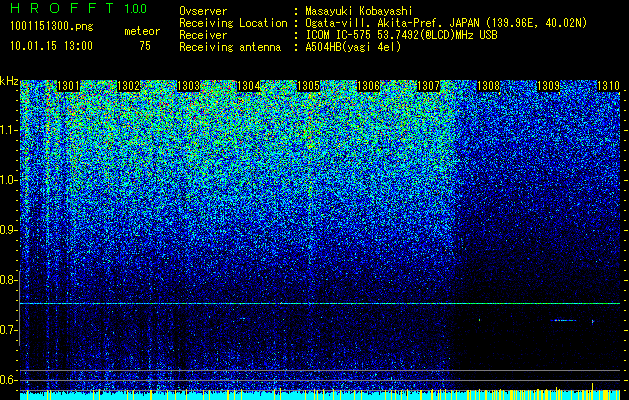Click the meteor echo streak near 1309
The height and width of the screenshot is (400, 629).
(564, 320)
